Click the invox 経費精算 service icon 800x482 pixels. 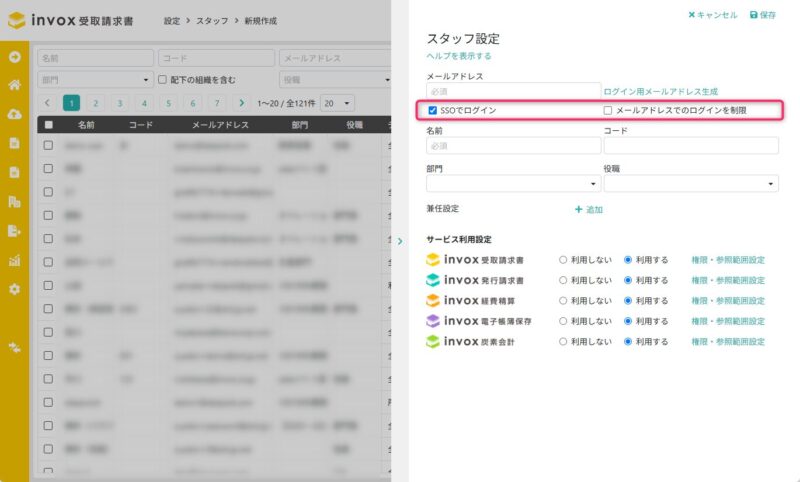click(x=433, y=300)
